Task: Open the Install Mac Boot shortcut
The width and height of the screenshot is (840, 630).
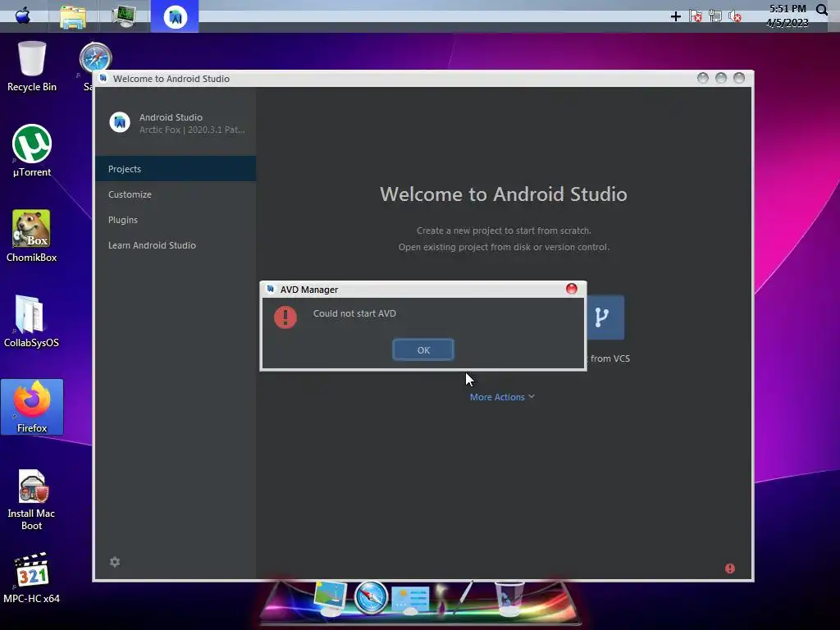Action: tap(32, 500)
